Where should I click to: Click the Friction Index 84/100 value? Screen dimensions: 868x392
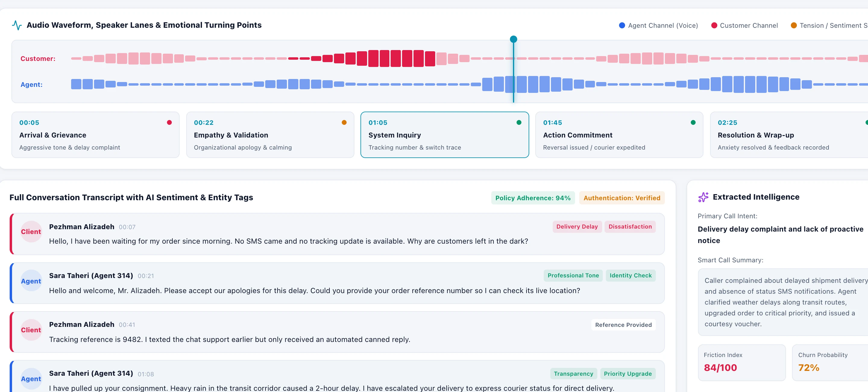tap(720, 368)
